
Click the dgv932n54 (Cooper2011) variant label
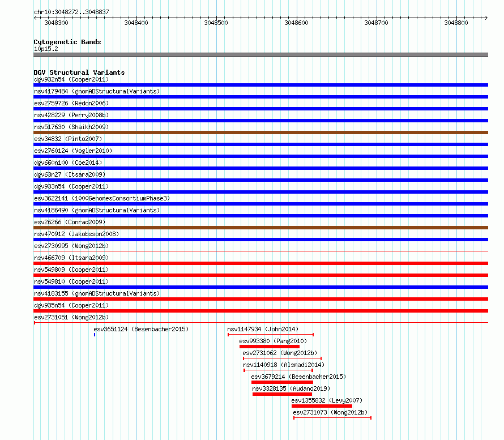(x=71, y=79)
